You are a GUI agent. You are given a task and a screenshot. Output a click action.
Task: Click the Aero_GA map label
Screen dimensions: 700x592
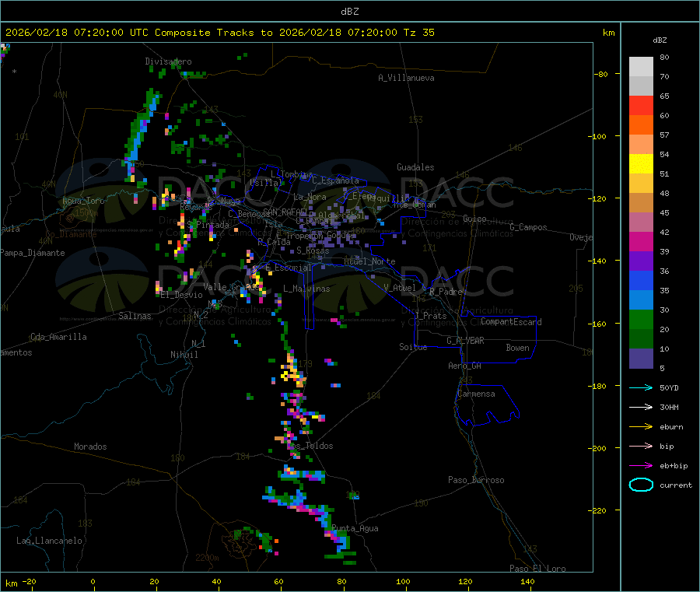tap(464, 366)
